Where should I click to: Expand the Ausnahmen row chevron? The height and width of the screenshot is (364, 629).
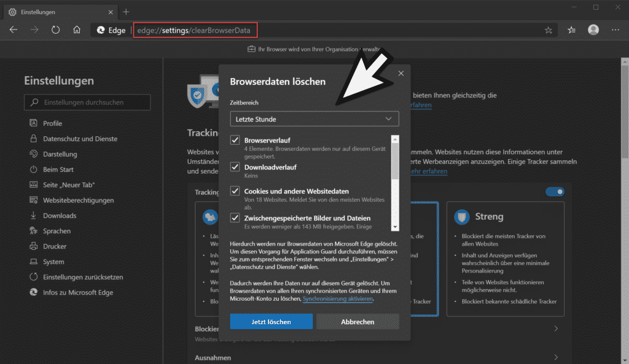point(556,357)
